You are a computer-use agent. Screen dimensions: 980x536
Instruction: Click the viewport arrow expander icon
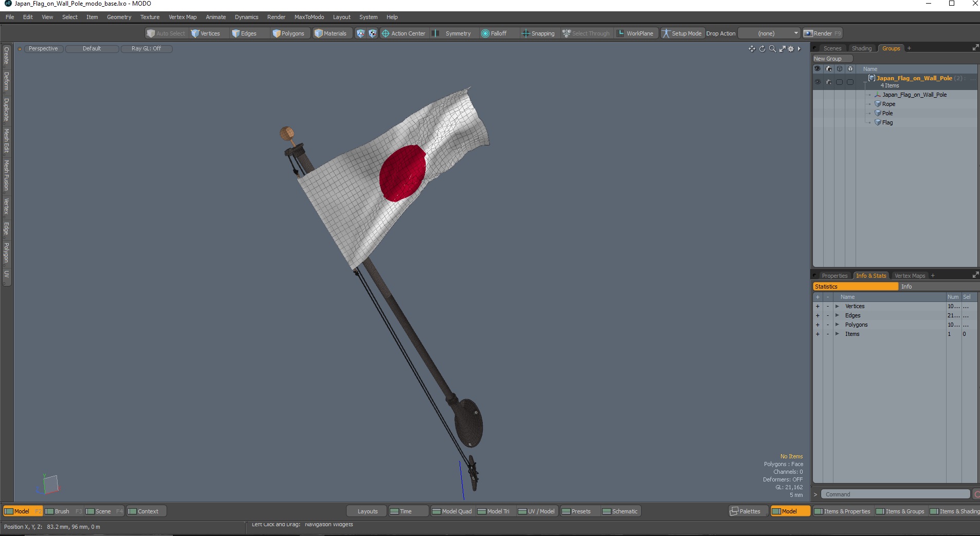799,49
